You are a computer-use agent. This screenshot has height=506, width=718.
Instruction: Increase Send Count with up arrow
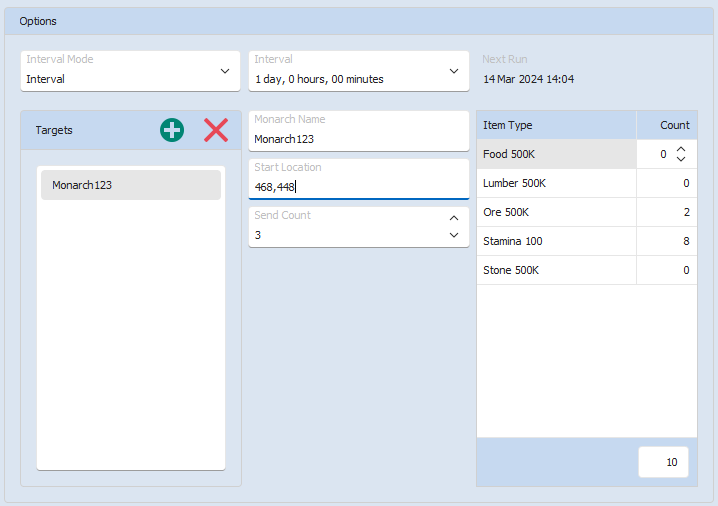tap(454, 218)
